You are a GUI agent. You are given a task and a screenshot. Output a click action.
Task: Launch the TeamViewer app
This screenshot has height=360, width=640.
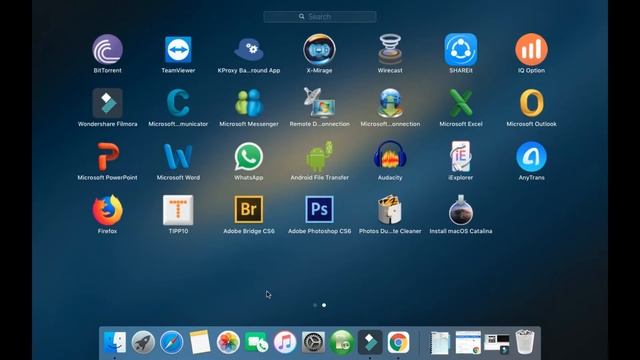[x=178, y=49]
